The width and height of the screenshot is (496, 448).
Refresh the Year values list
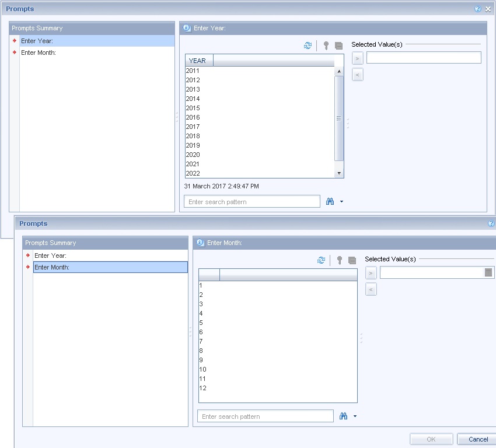tap(308, 45)
